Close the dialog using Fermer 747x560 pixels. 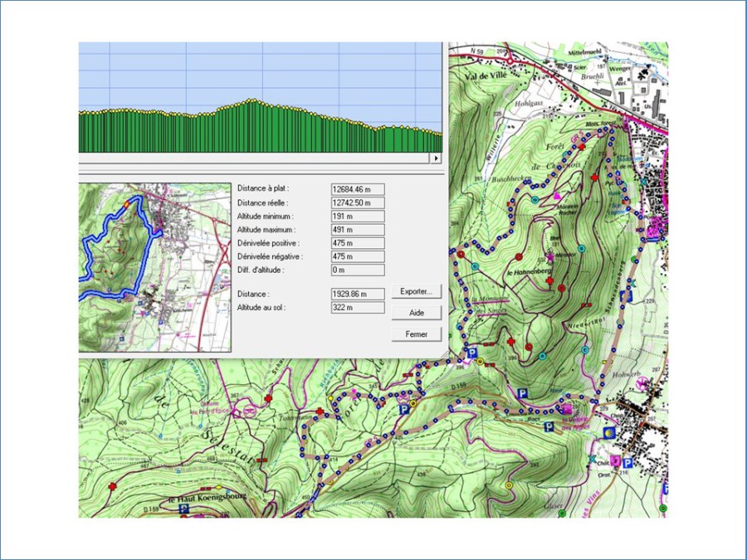coord(416,334)
